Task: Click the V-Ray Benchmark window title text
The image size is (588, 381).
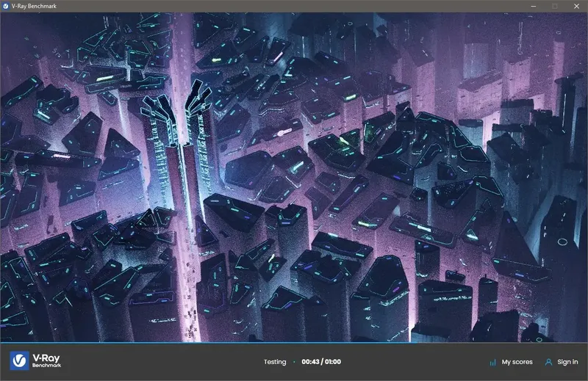Action: coord(34,6)
